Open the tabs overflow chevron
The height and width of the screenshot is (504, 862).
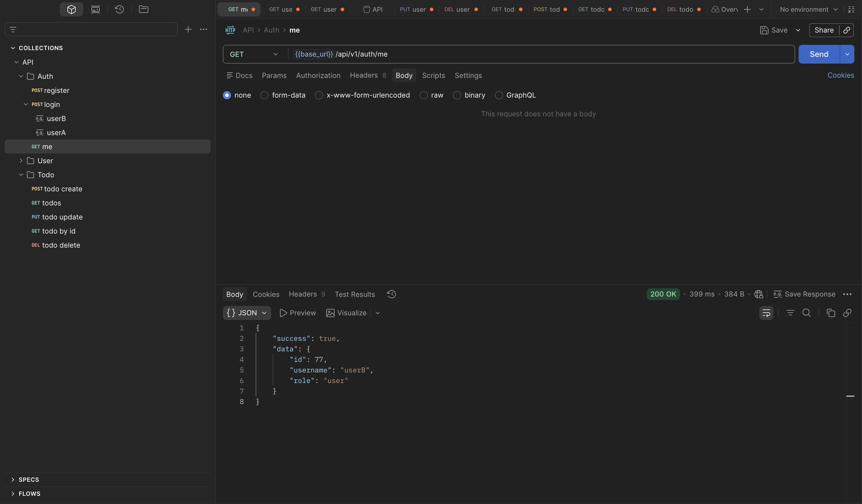pos(761,10)
